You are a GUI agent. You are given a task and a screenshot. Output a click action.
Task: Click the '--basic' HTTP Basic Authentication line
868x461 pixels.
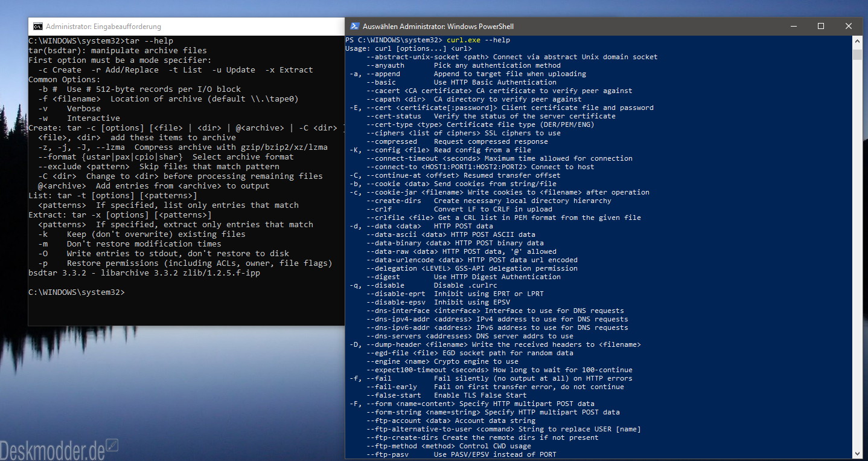461,82
